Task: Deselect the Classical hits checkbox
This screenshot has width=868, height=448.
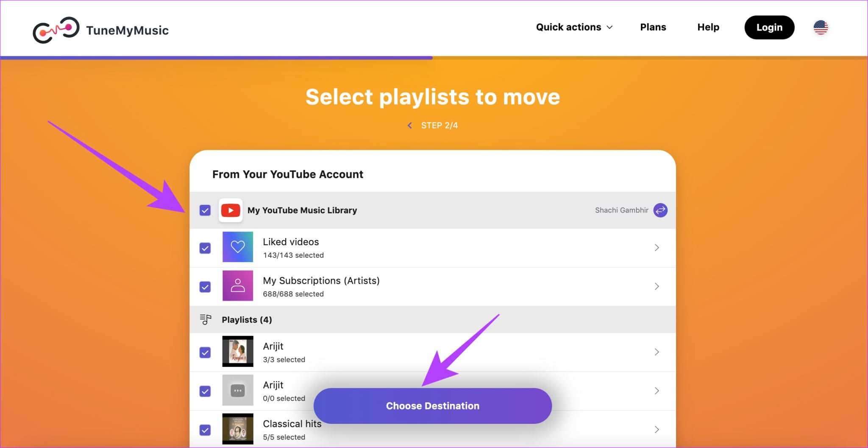Action: click(205, 430)
